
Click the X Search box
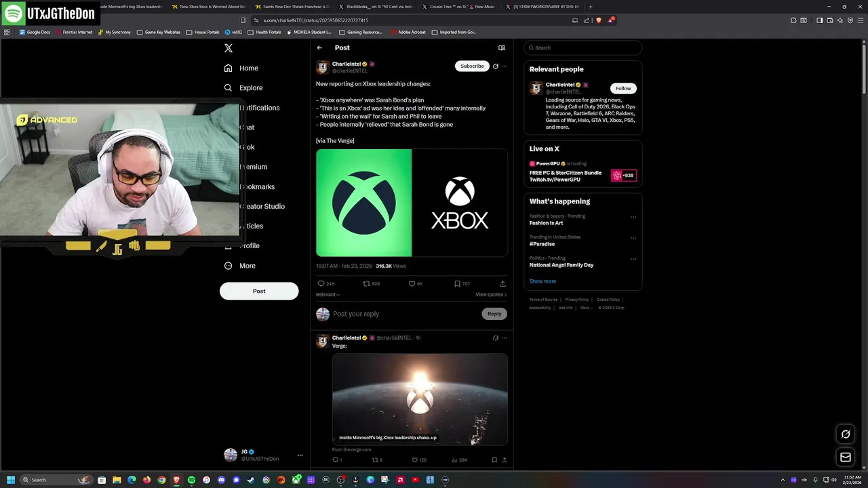coord(583,47)
